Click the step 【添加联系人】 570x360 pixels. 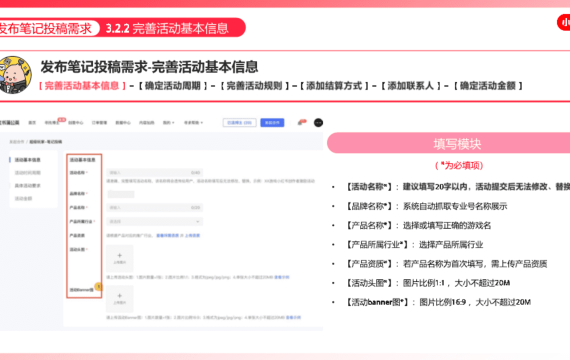tap(411, 86)
